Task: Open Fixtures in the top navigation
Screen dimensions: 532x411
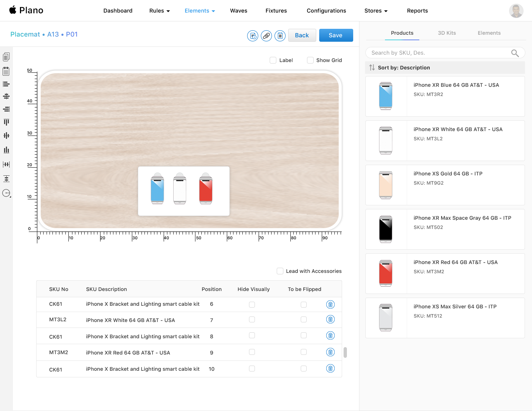Action: [x=276, y=11]
